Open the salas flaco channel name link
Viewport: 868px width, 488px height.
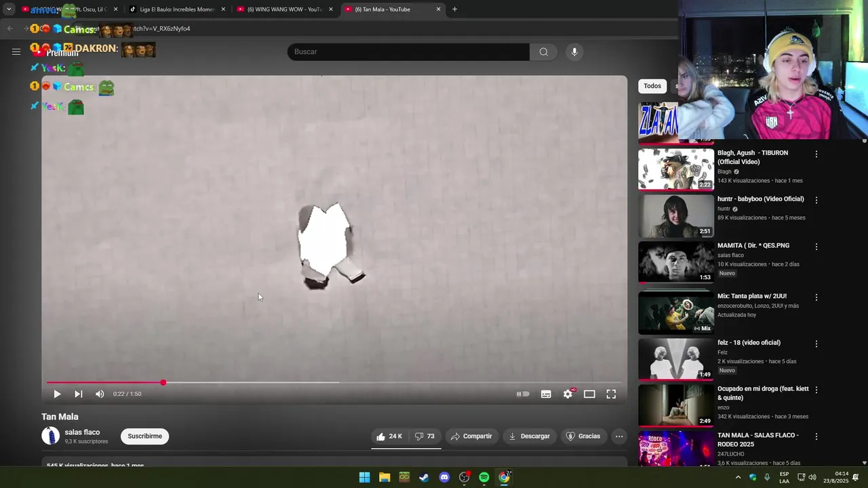point(82,432)
